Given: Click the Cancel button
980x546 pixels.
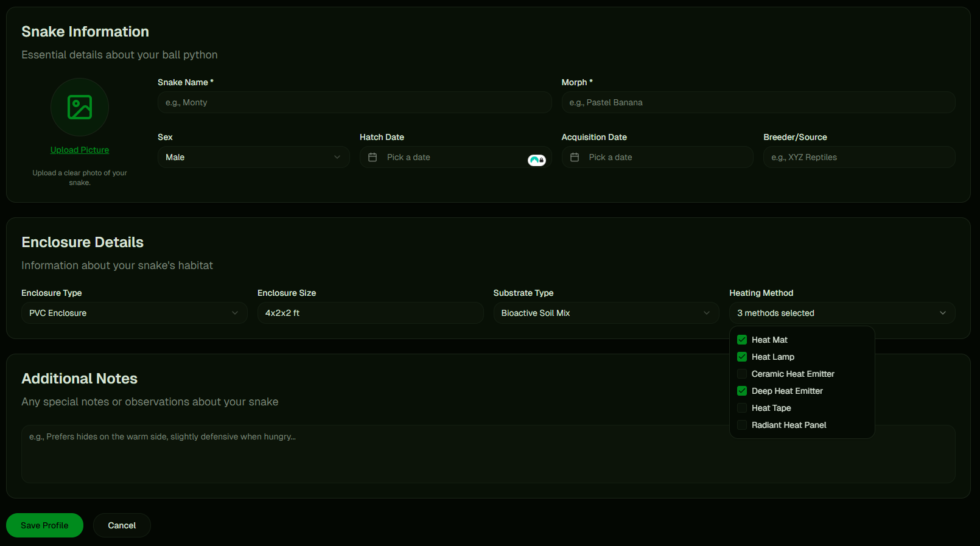Looking at the screenshot, I should pos(122,525).
